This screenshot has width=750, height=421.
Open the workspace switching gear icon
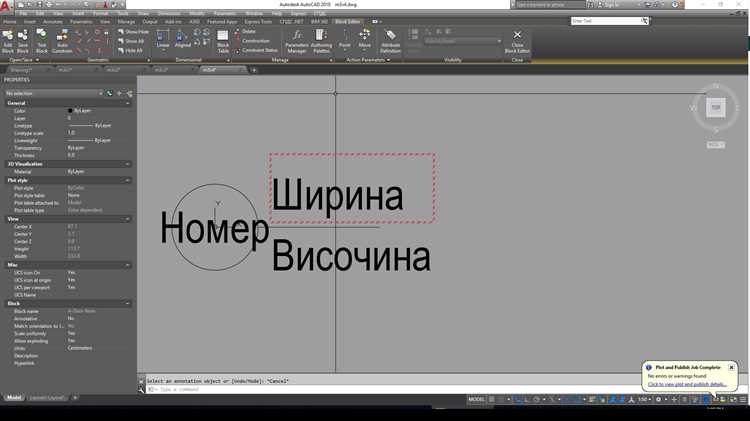click(659, 399)
